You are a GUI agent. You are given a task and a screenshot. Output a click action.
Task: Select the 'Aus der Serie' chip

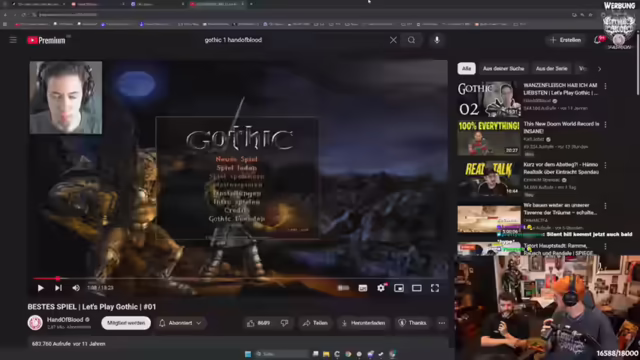pyautogui.click(x=551, y=69)
